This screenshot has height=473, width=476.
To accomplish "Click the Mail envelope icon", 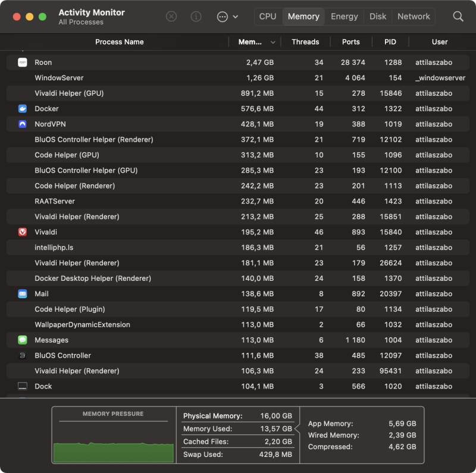I will (23, 294).
